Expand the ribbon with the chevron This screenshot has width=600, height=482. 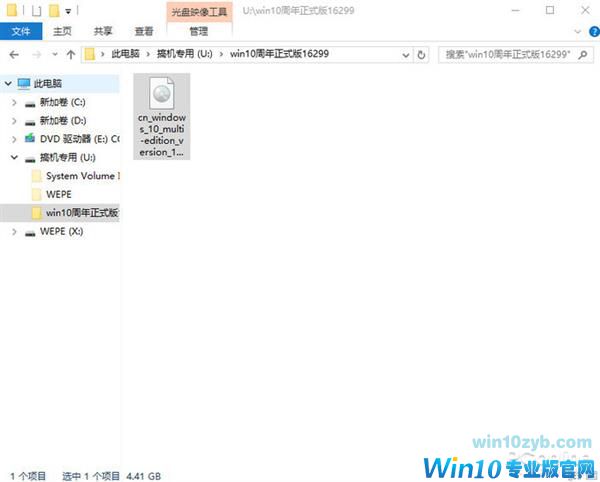[578, 31]
